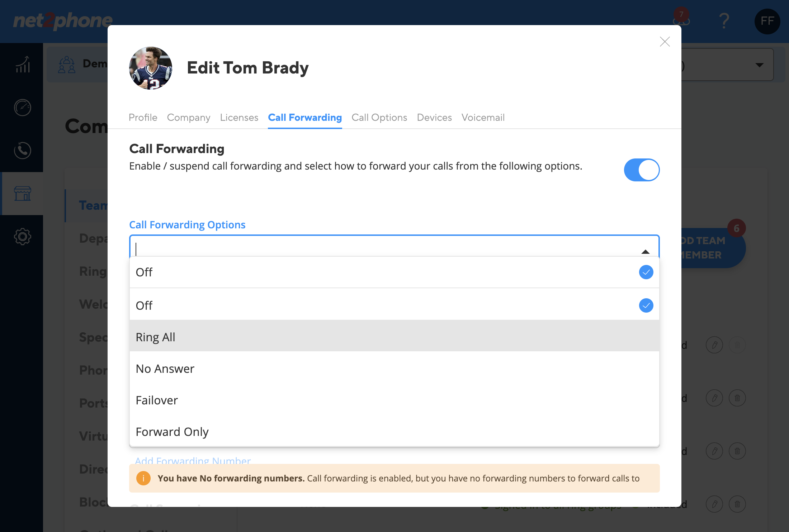Open the help question mark icon
This screenshot has width=789, height=532.
tap(724, 21)
